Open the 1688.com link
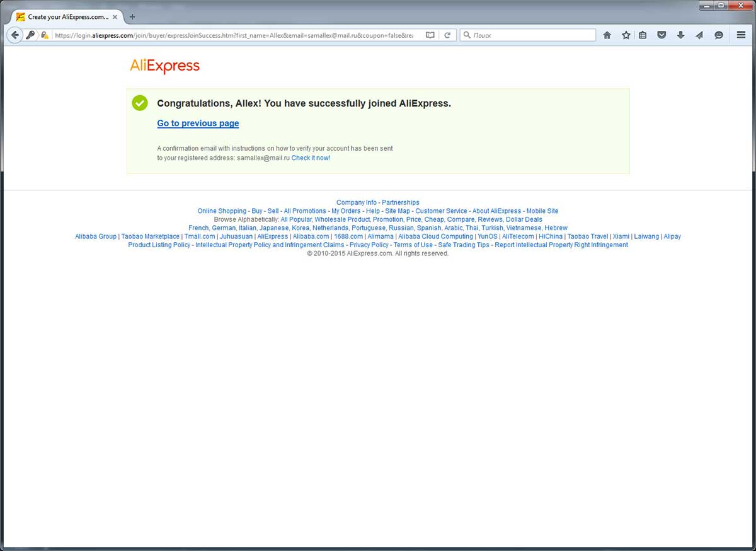 [x=348, y=236]
